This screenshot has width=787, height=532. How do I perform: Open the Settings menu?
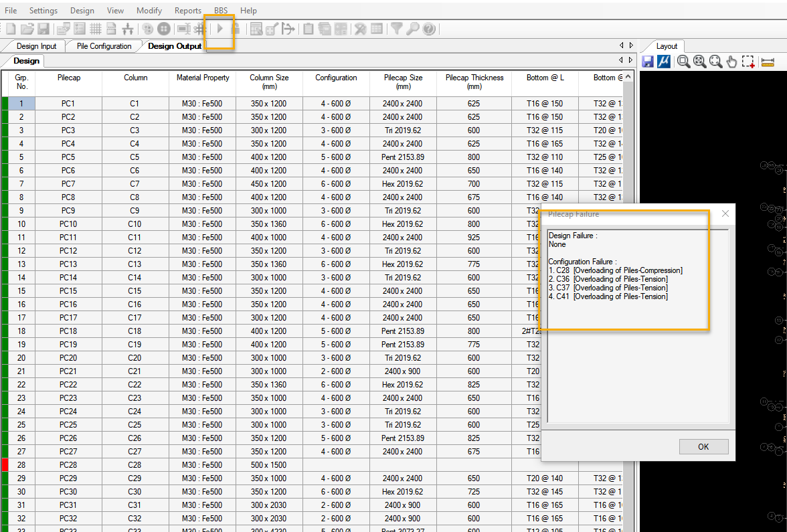pos(43,10)
